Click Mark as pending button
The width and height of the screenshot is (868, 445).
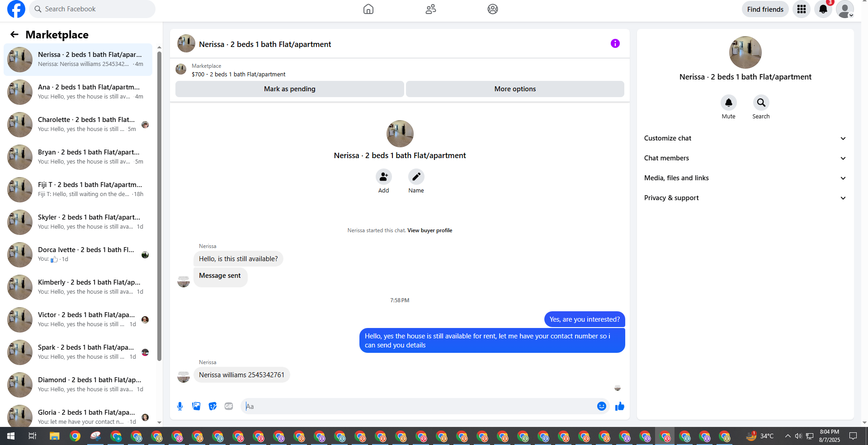(290, 89)
